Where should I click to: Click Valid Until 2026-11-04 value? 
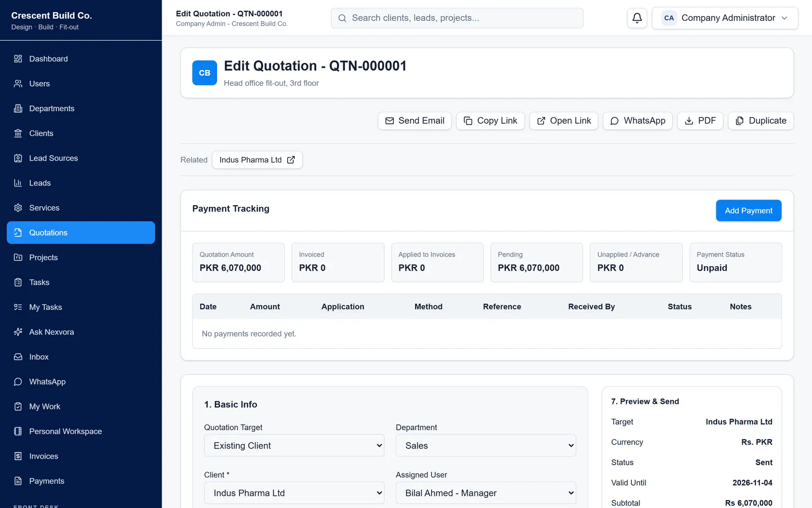point(752,483)
